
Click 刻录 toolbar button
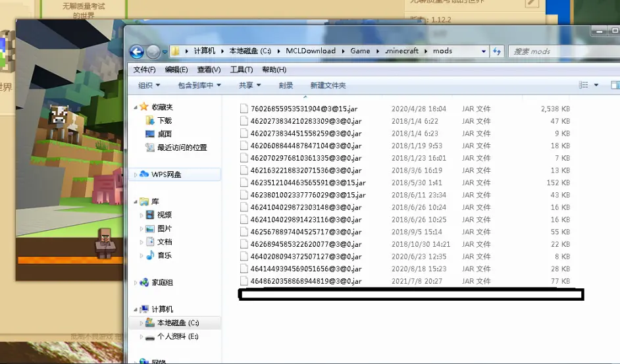click(286, 86)
